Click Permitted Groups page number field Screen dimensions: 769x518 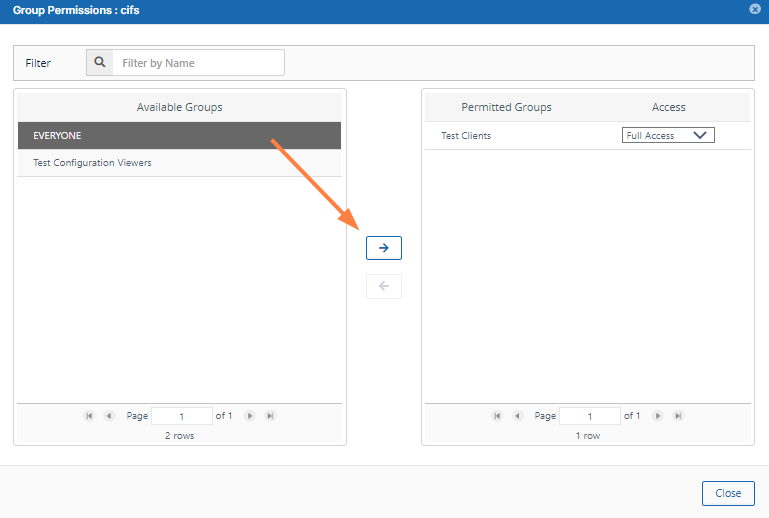click(x=589, y=416)
